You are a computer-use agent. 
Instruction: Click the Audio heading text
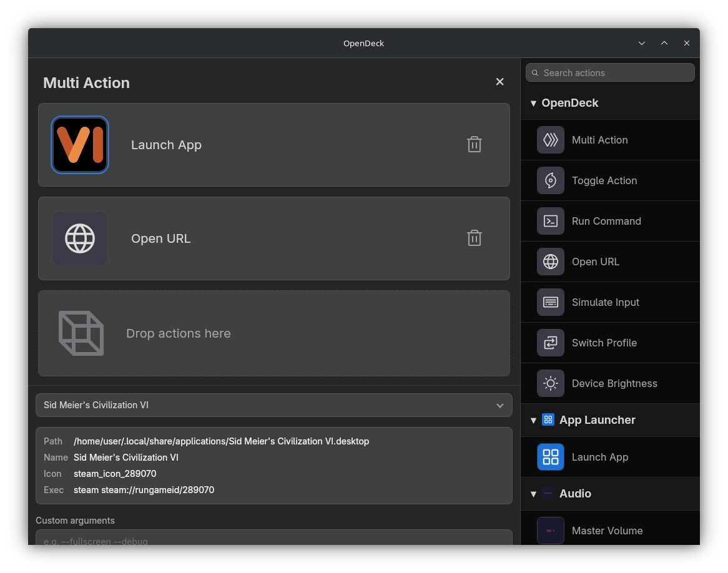(575, 494)
